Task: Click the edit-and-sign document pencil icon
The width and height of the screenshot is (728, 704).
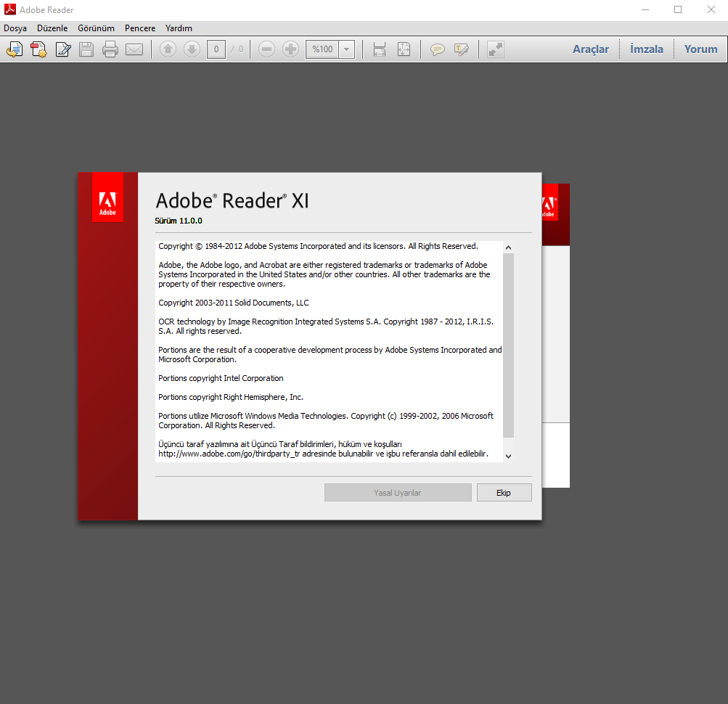Action: (62, 49)
